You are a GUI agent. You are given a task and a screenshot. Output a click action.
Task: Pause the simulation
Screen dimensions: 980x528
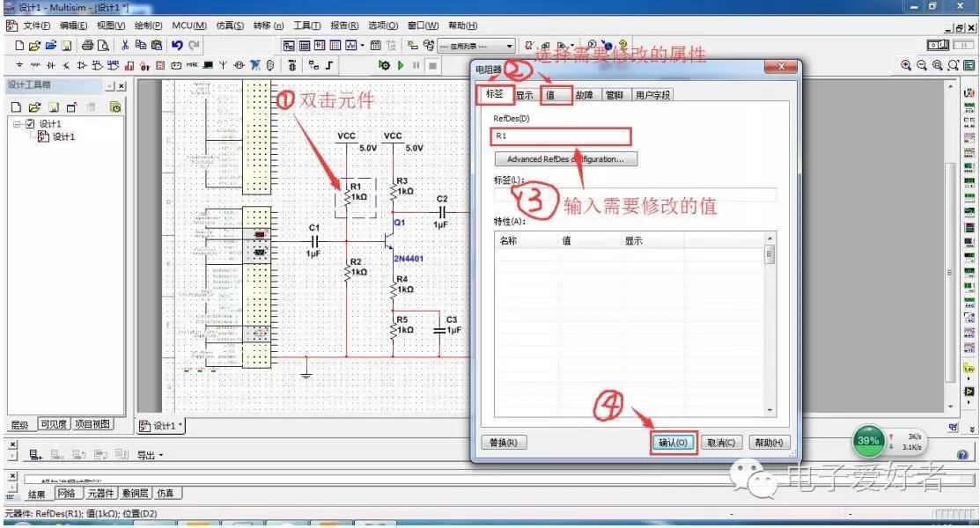click(x=416, y=65)
